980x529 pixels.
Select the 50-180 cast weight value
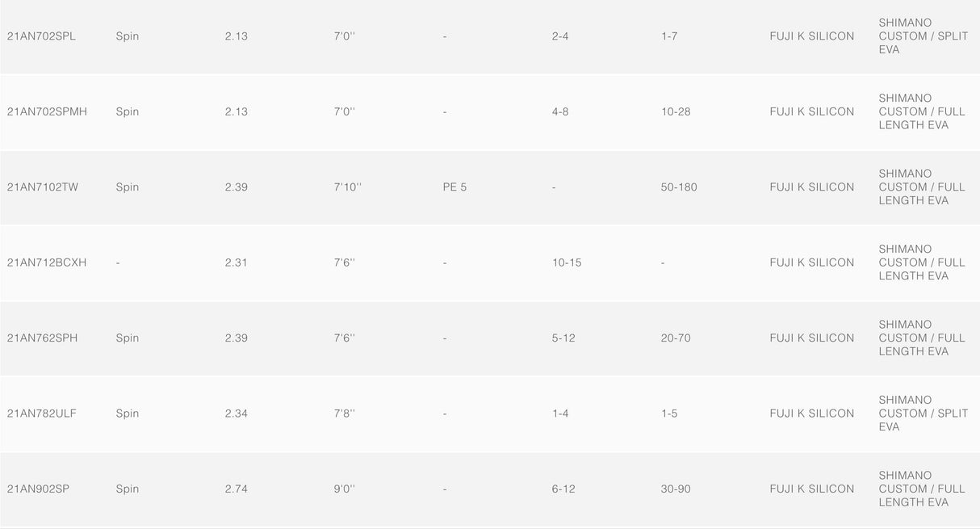679,187
